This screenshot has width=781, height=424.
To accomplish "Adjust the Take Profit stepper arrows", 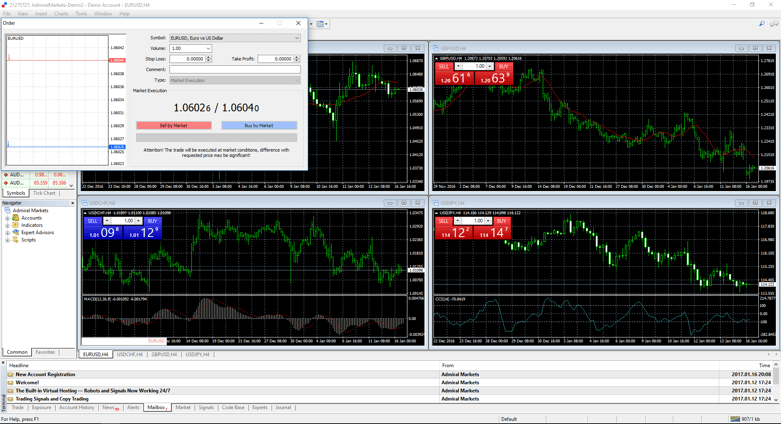I will [297, 59].
